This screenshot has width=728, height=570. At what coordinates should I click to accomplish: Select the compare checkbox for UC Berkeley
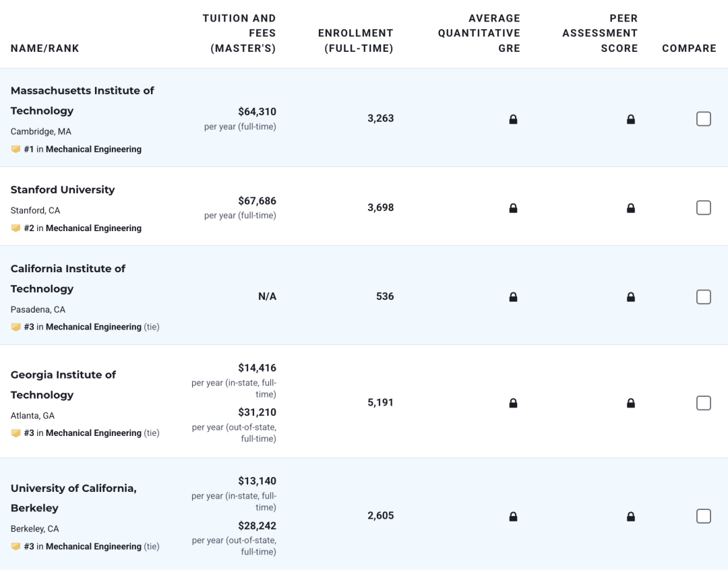tap(703, 516)
